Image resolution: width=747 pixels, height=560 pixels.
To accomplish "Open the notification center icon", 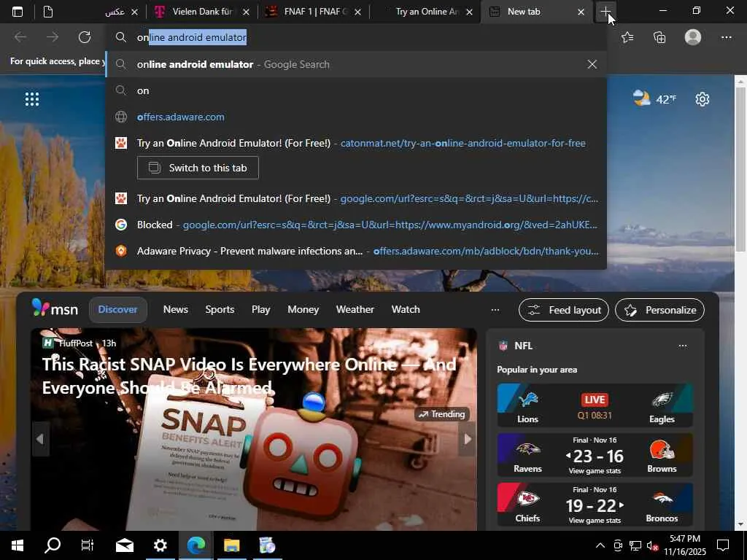I will [x=723, y=545].
